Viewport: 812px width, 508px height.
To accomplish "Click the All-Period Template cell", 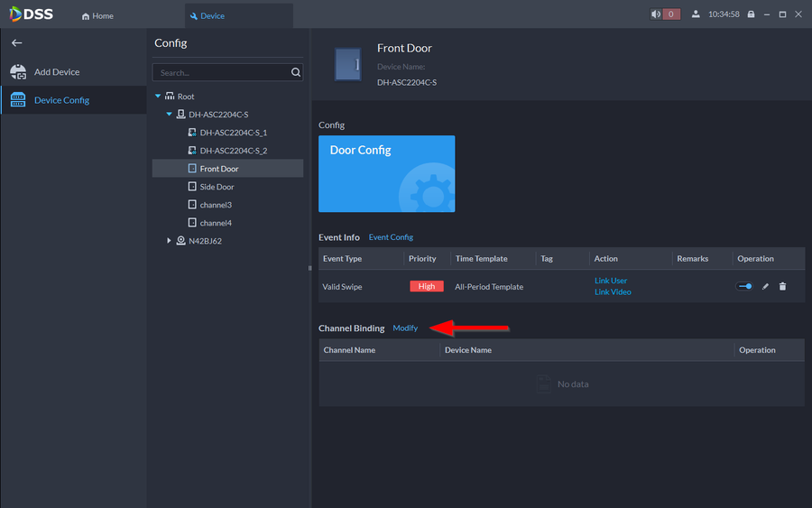I will [489, 287].
